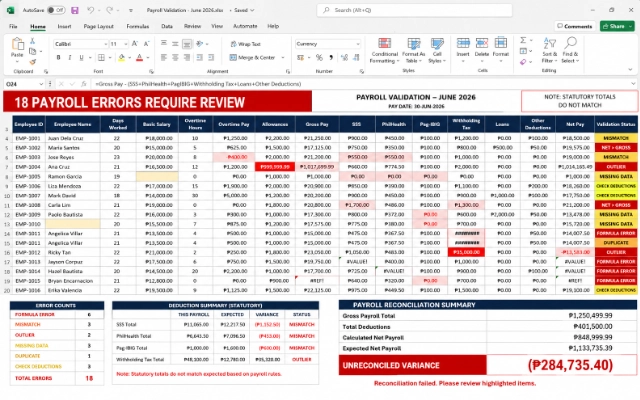Screen dimensions: 640x400
Task: Click the Increase Decimal icon
Action: pos(344,58)
